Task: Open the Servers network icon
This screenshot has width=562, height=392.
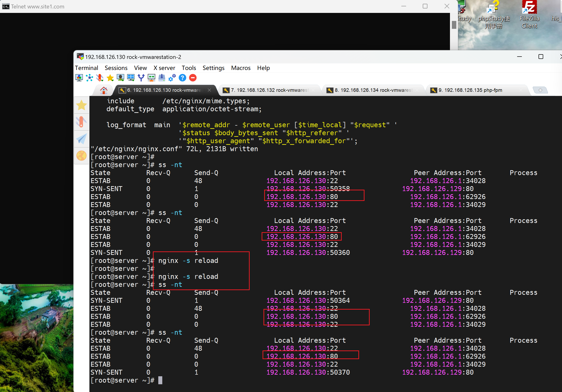Action: 89,78
